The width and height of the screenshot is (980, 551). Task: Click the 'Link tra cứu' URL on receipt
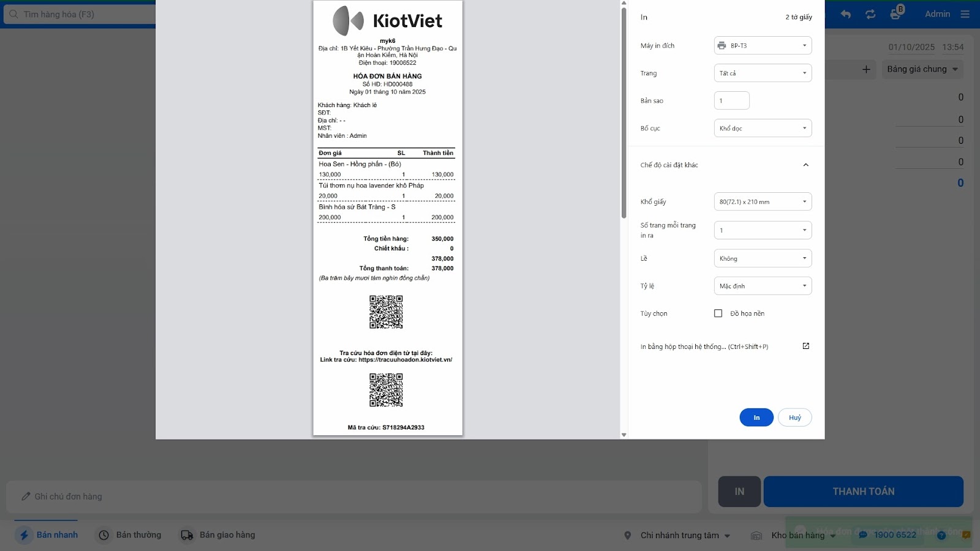click(x=386, y=360)
